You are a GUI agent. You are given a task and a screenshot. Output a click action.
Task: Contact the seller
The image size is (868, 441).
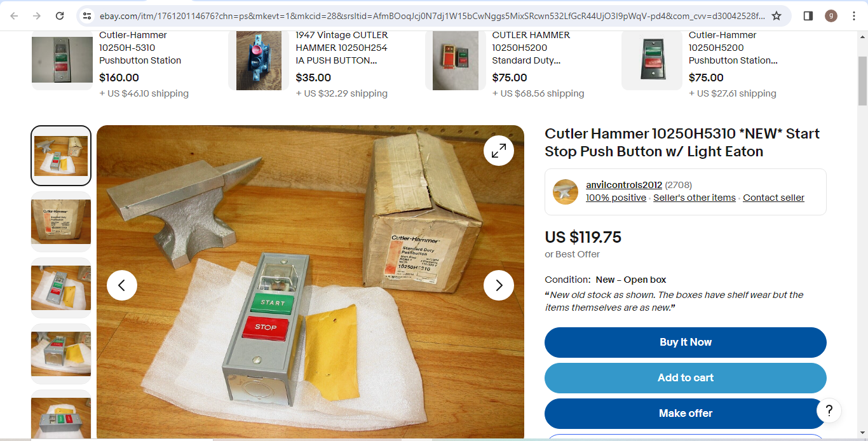[x=773, y=198]
